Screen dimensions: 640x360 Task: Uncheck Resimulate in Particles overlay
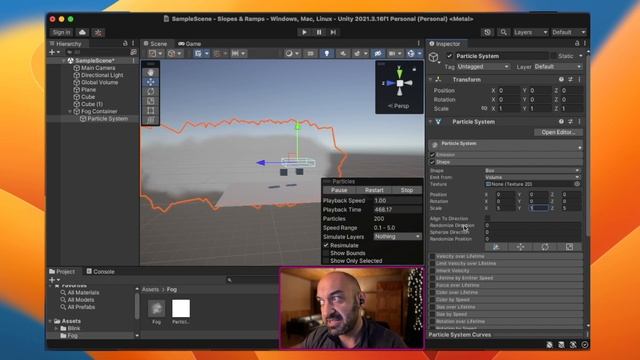tap(326, 245)
